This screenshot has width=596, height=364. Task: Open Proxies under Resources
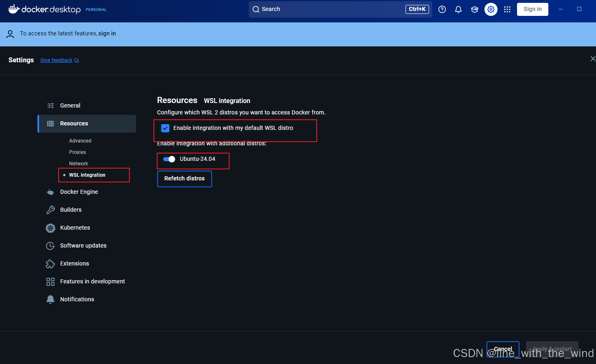click(77, 152)
